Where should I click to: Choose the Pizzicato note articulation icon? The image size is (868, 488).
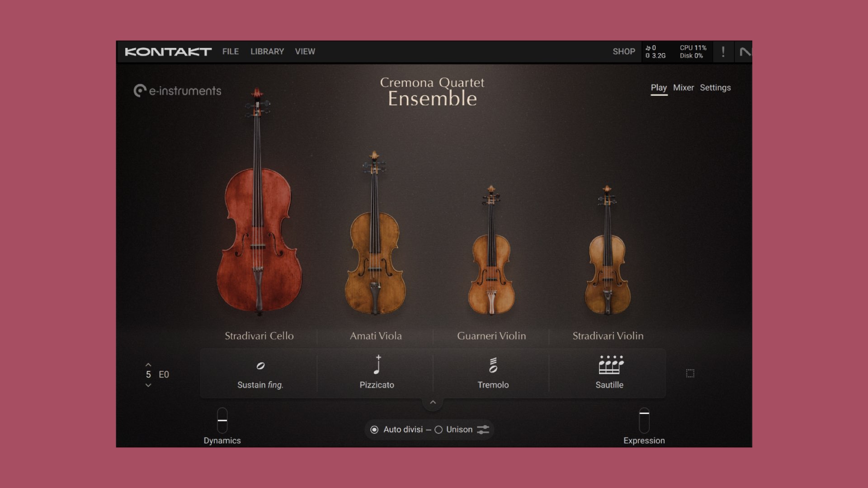point(377,365)
